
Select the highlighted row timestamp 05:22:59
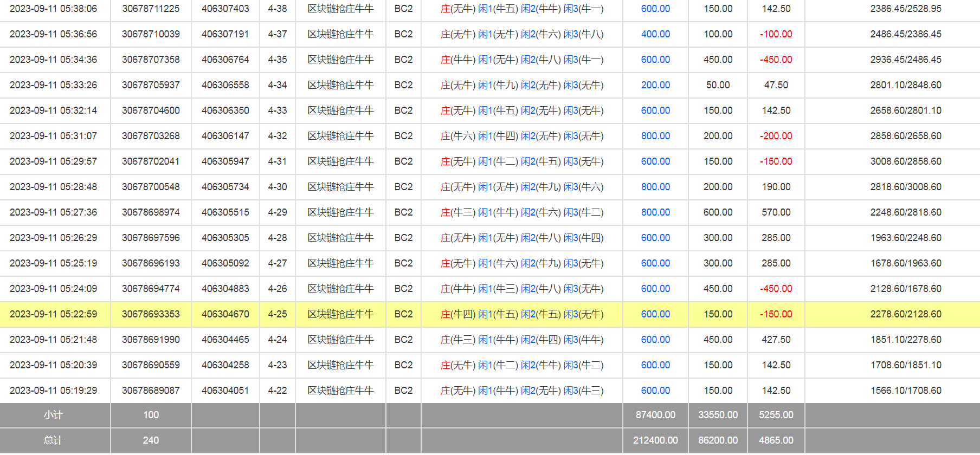point(53,314)
